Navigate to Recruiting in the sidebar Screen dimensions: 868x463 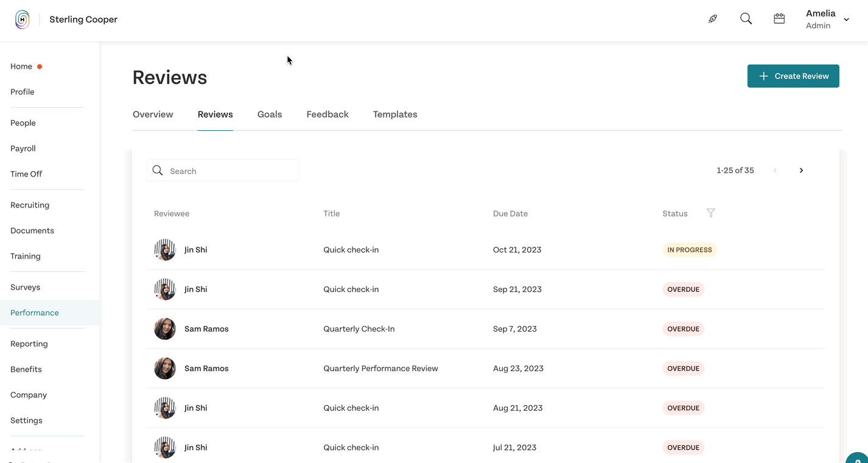coord(30,205)
